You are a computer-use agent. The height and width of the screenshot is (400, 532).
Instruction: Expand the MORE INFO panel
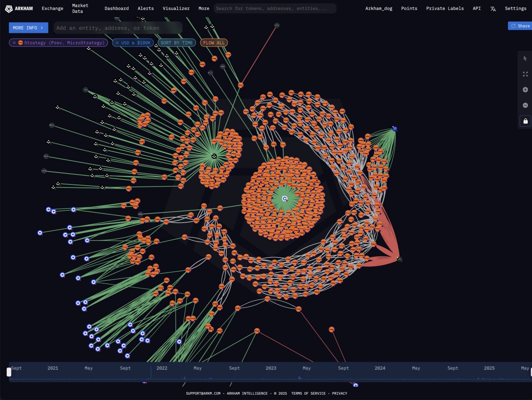[x=28, y=28]
